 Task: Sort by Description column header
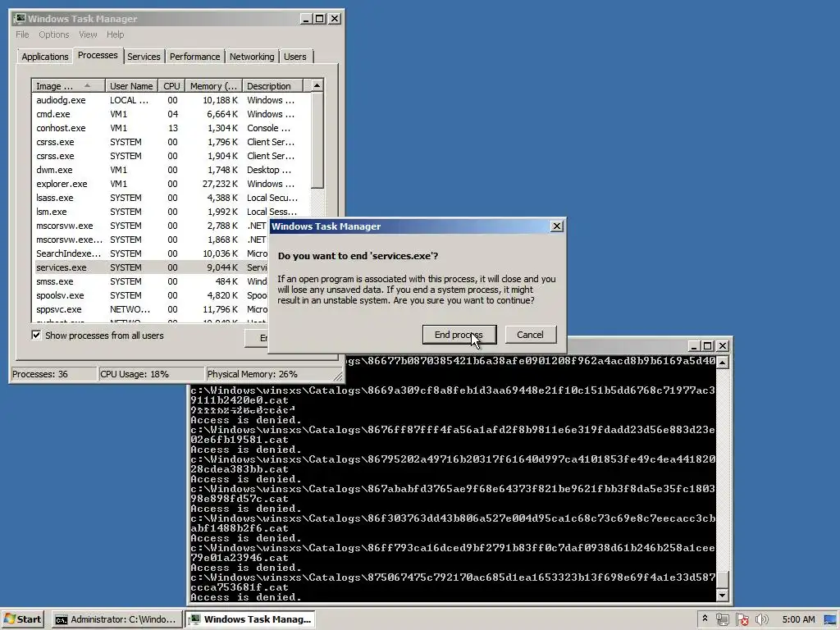click(272, 85)
